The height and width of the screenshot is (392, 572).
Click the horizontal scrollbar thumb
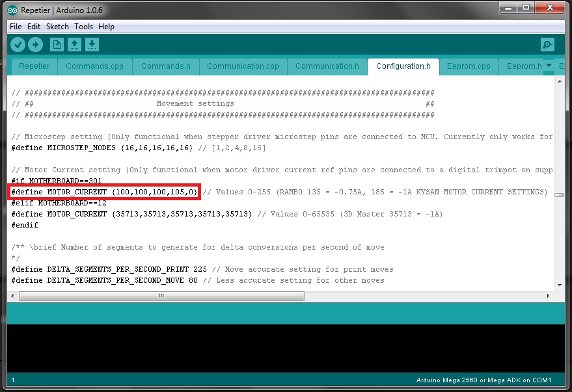tap(161, 296)
